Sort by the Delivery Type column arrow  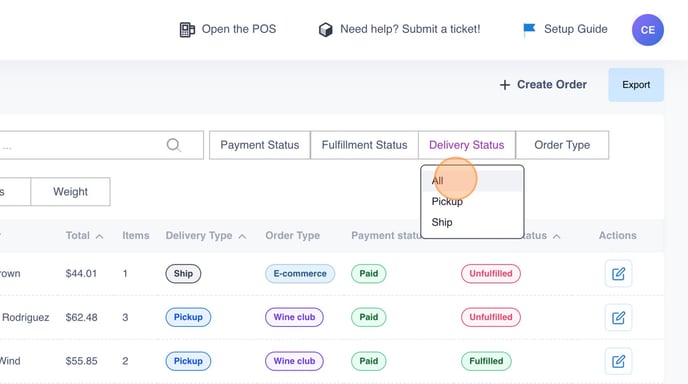point(242,236)
